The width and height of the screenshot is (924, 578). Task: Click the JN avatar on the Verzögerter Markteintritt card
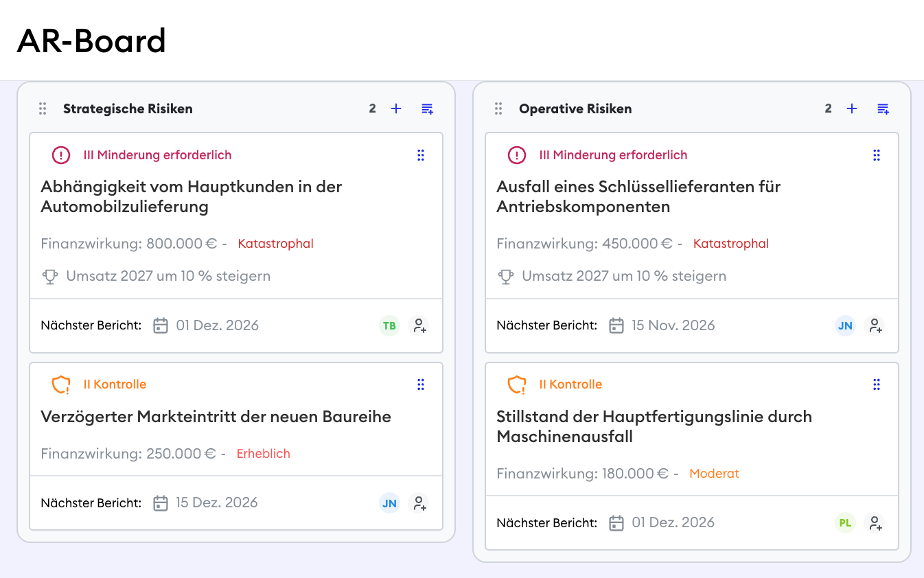pos(389,503)
